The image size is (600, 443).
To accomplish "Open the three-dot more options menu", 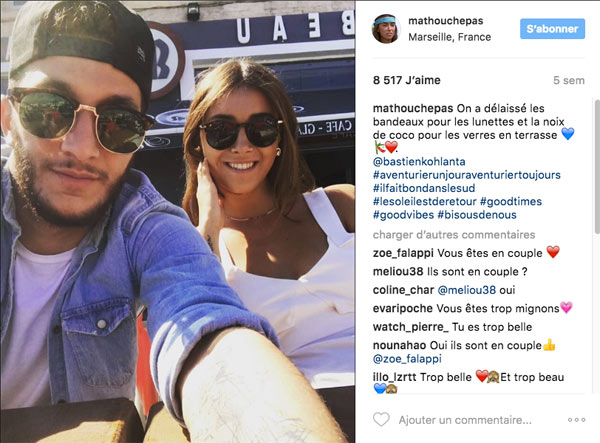I will (576, 420).
